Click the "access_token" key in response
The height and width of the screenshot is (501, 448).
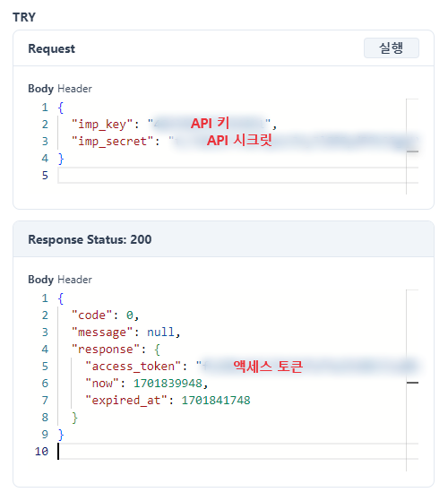click(x=134, y=367)
